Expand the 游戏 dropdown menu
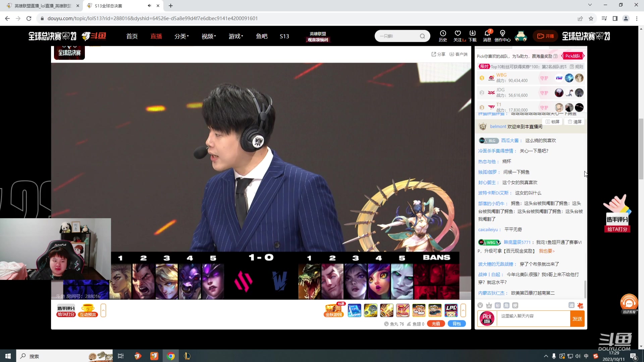The height and width of the screenshot is (362, 644). coord(236,36)
